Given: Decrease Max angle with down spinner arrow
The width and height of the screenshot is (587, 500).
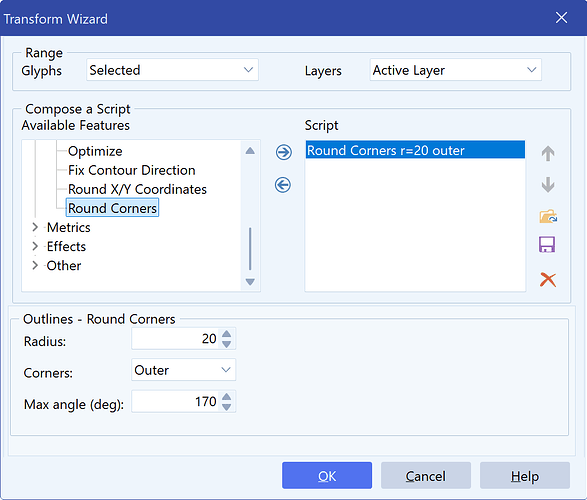Looking at the screenshot, I should [x=226, y=407].
